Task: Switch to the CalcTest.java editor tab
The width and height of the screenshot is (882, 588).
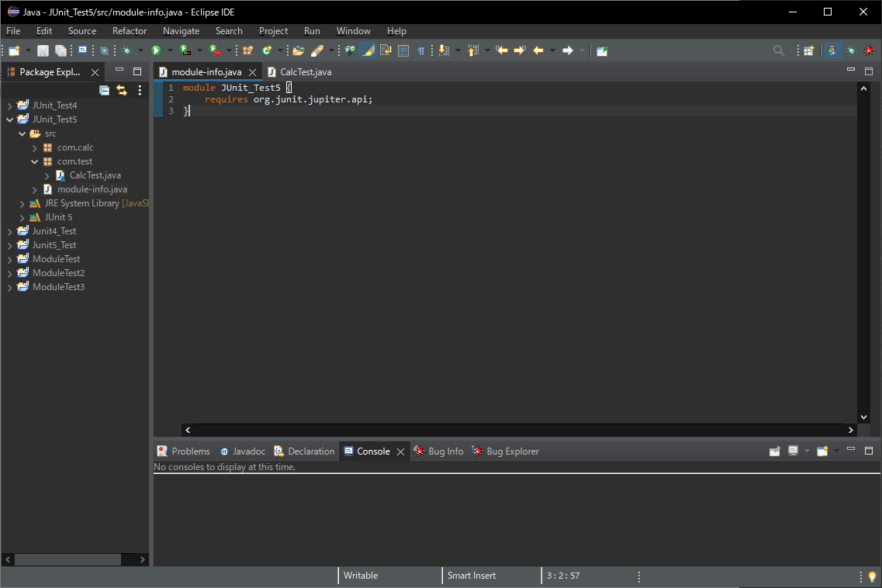Action: click(x=300, y=72)
